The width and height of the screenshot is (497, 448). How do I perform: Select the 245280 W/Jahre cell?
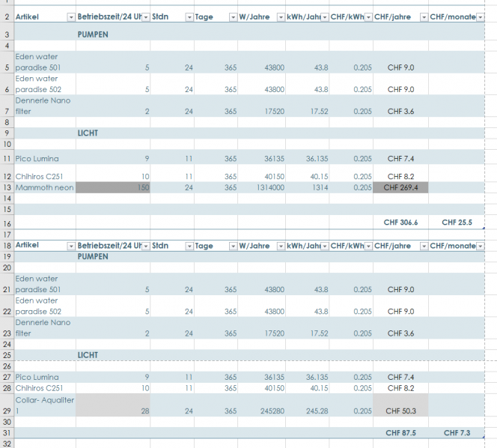(261, 405)
